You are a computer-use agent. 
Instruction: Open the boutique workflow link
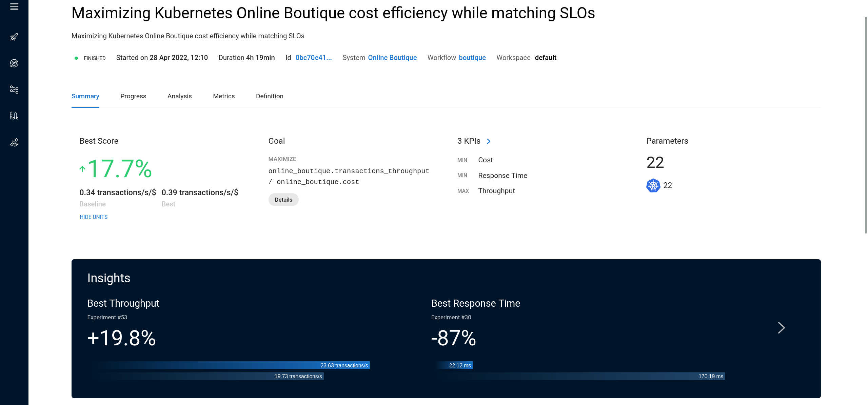472,58
